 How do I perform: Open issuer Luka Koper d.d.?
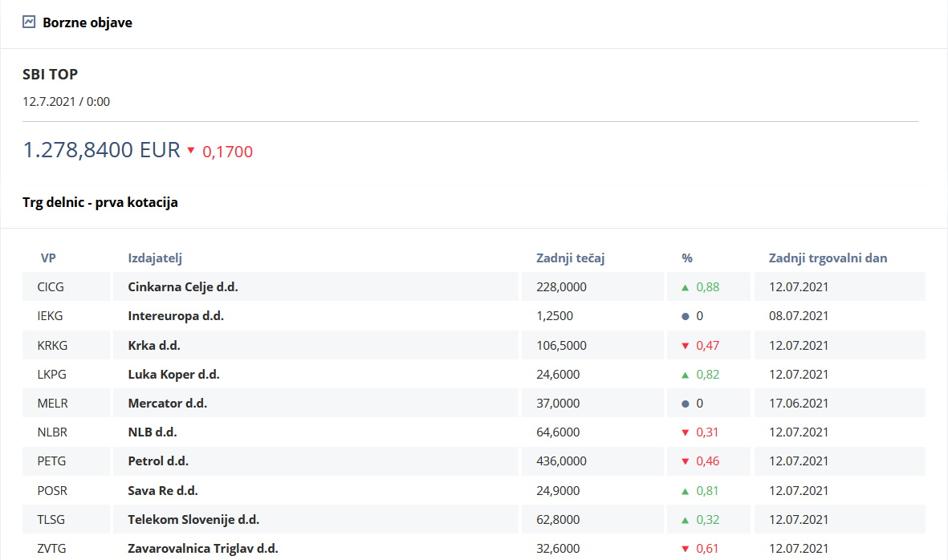pos(173,375)
